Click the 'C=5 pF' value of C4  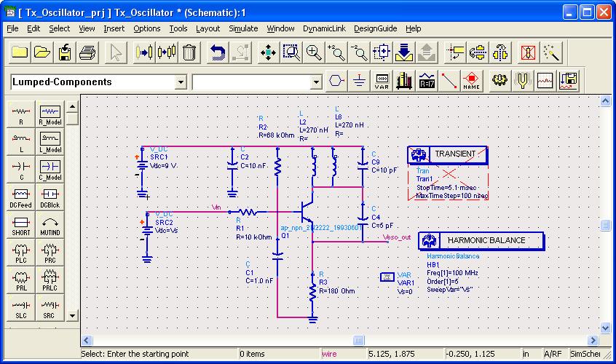(382, 226)
